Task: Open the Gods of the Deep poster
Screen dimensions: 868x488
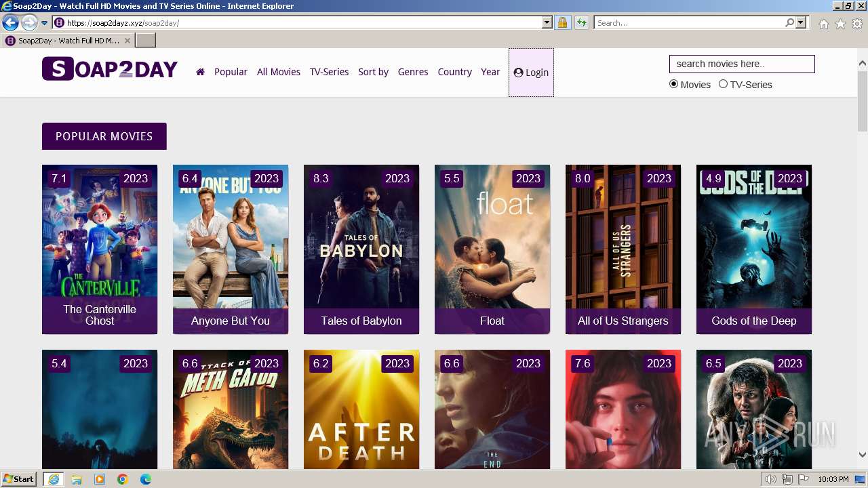Action: coord(754,249)
